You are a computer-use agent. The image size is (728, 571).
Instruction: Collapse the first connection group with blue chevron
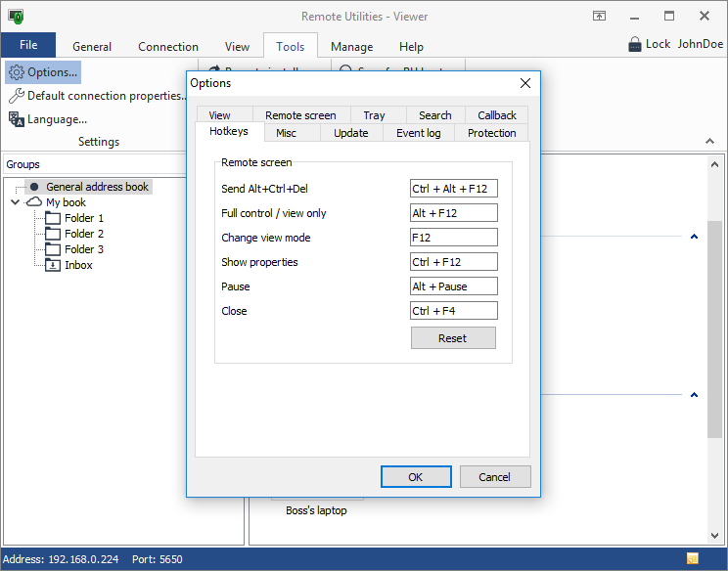click(x=694, y=237)
